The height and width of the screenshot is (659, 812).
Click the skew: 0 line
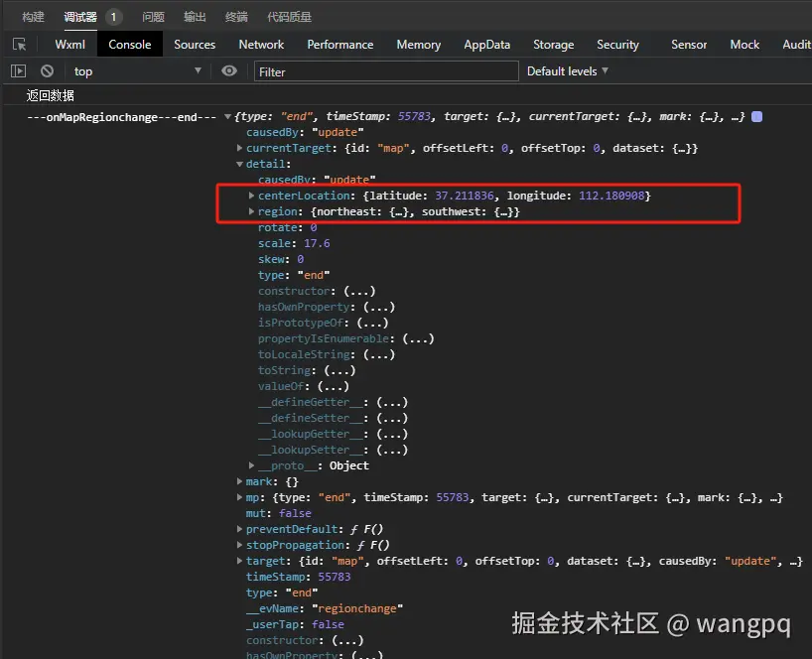[281, 259]
